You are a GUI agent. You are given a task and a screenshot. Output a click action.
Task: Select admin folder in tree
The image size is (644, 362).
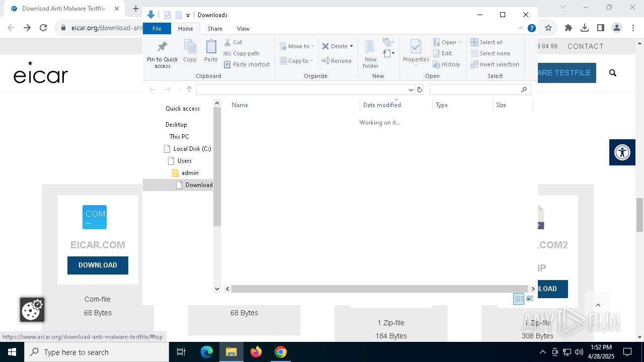pyautogui.click(x=185, y=173)
